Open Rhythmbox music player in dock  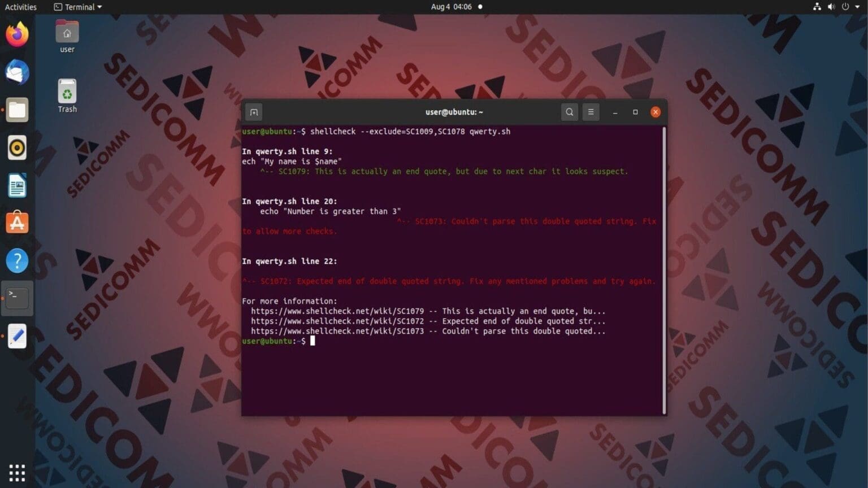click(17, 148)
